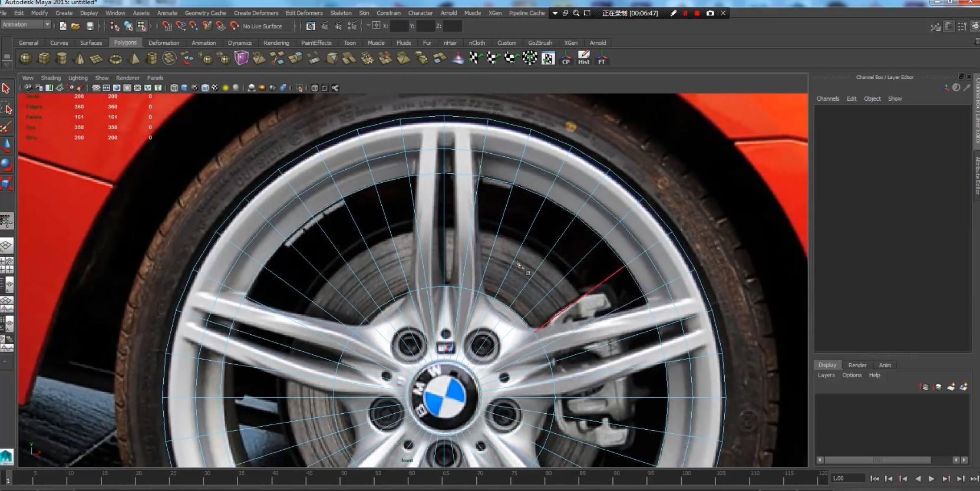Expand the recording toolbar dropdown arrow
The image size is (980, 491).
click(555, 13)
